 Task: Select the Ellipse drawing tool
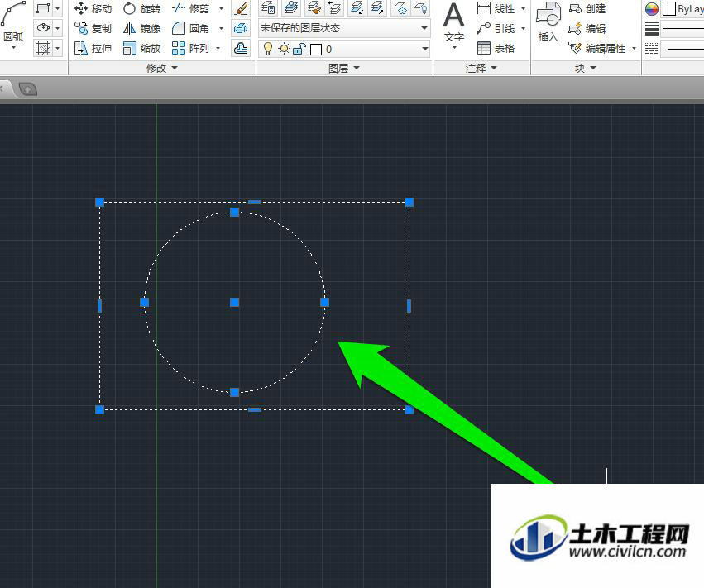pos(43,28)
